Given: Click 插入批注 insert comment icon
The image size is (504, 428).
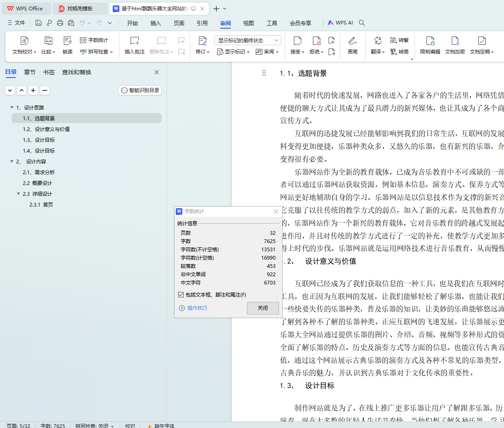Looking at the screenshot, I should tap(135, 41).
